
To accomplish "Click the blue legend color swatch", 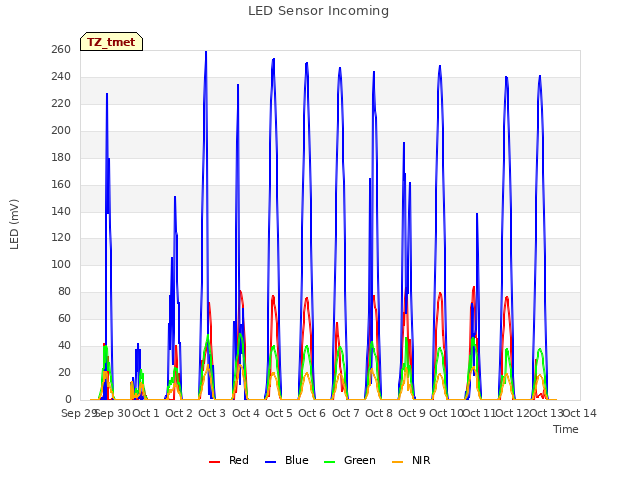I will click(x=271, y=462).
